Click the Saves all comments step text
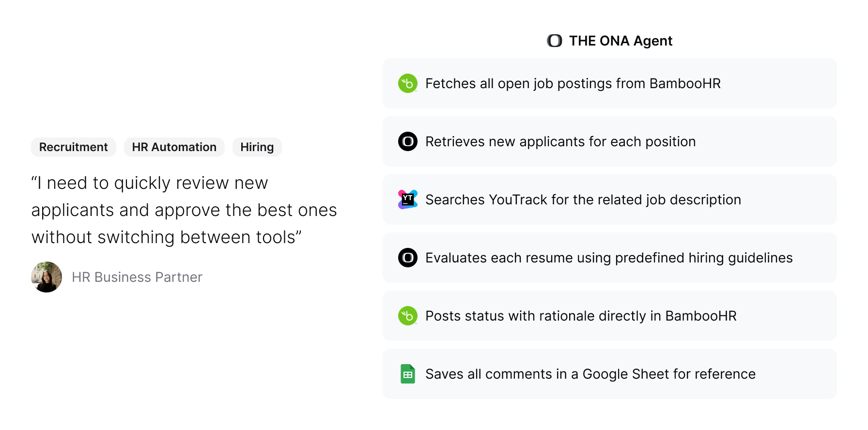This screenshot has width=868, height=430. click(x=590, y=374)
